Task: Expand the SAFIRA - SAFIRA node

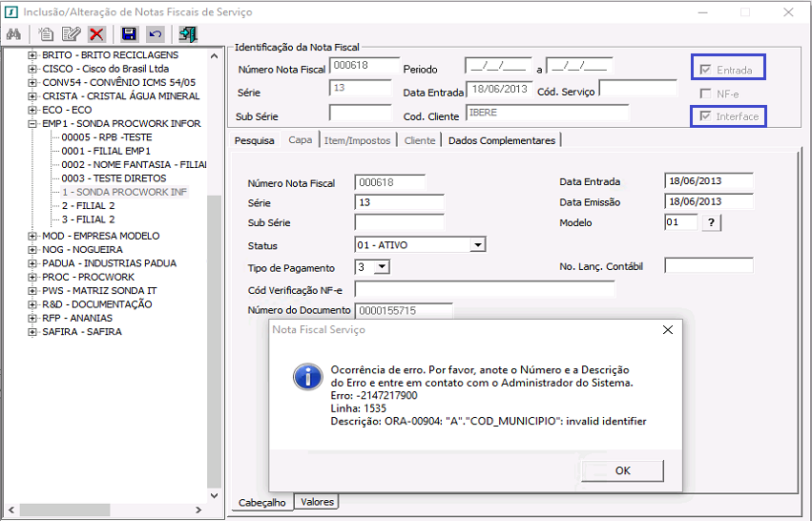Action: tap(32, 331)
